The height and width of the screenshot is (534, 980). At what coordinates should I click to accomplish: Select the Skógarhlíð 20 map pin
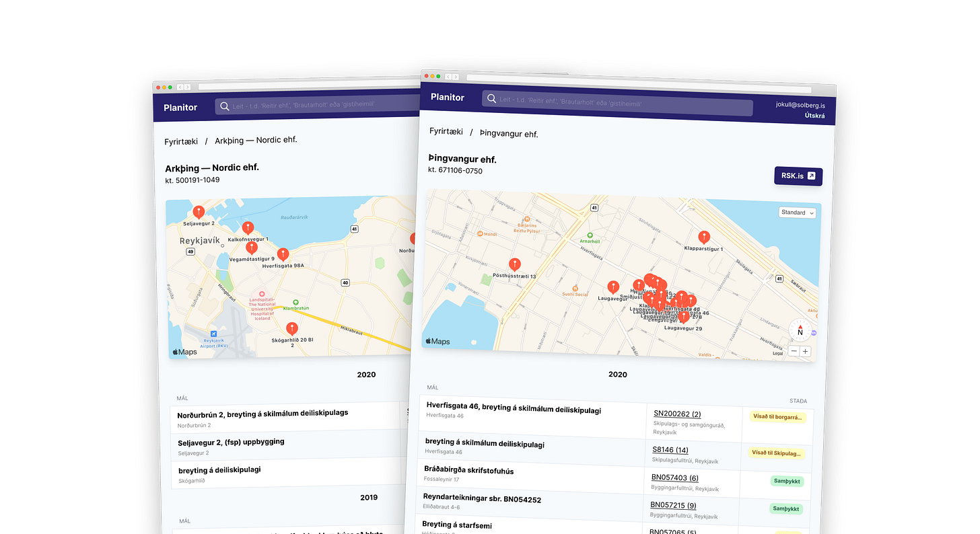coord(291,329)
